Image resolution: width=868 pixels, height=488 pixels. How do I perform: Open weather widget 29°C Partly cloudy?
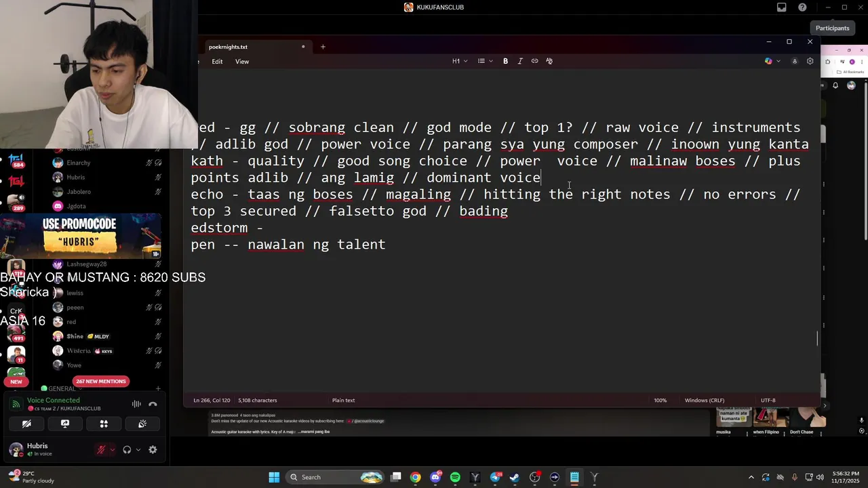[x=30, y=477]
